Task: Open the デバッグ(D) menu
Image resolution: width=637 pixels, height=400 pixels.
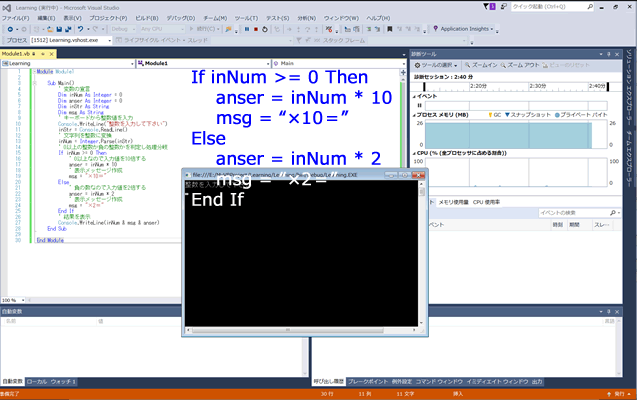Action: 181,18
